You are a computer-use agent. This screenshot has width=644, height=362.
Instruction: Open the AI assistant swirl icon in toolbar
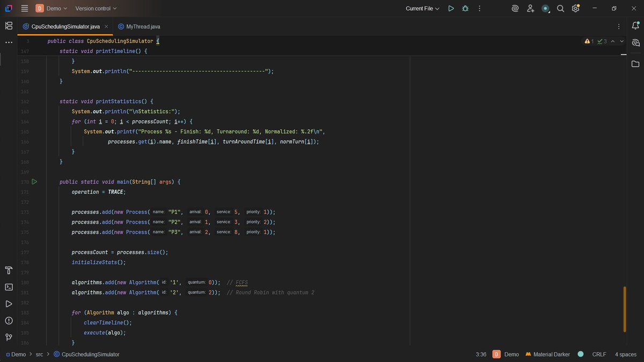click(515, 9)
